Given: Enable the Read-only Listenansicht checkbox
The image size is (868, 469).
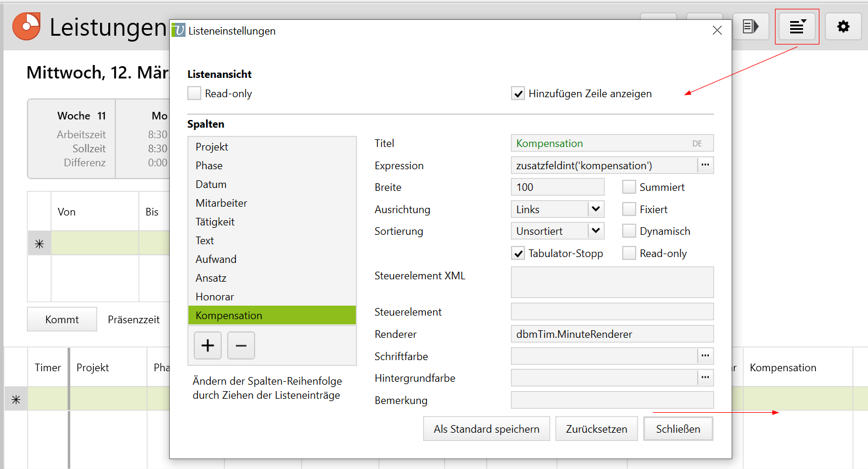Looking at the screenshot, I should [x=194, y=94].
